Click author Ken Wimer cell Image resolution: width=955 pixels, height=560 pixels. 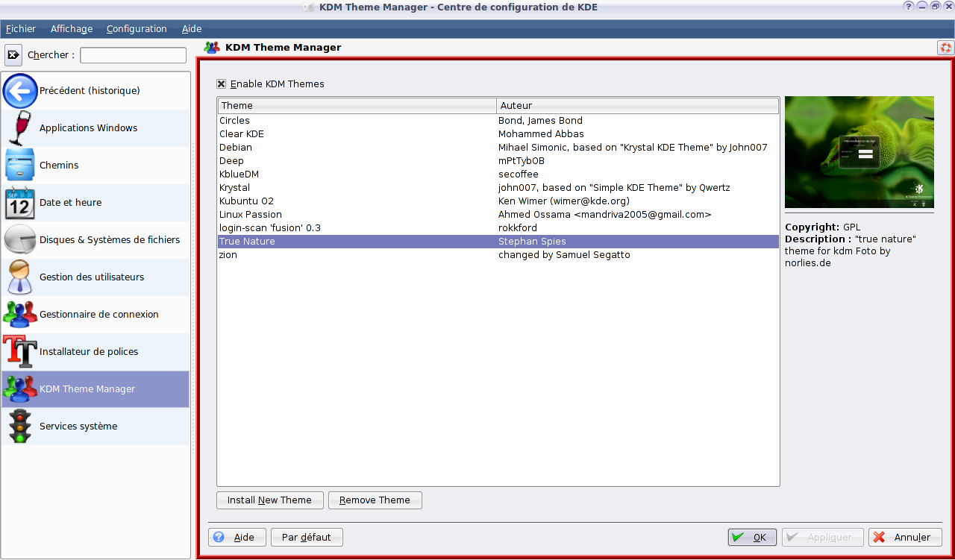tap(564, 201)
